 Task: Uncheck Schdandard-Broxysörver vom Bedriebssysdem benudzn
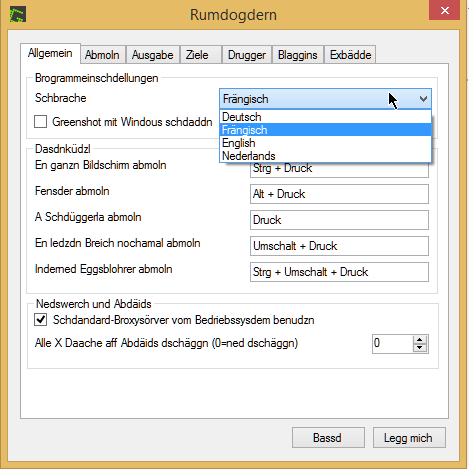pos(40,320)
